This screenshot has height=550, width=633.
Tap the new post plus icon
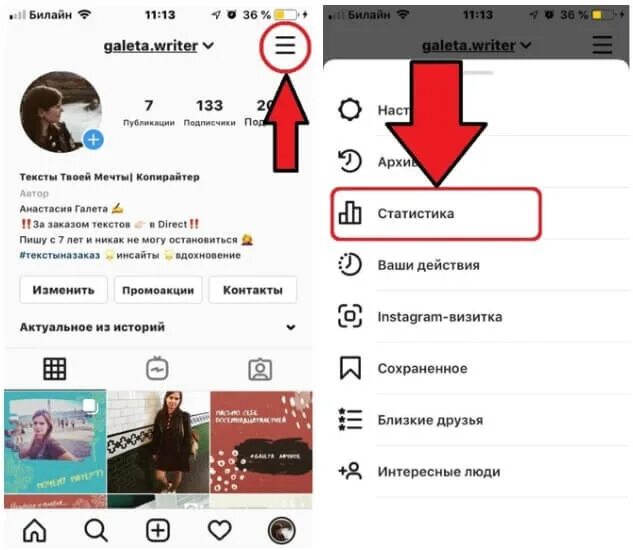point(158,530)
